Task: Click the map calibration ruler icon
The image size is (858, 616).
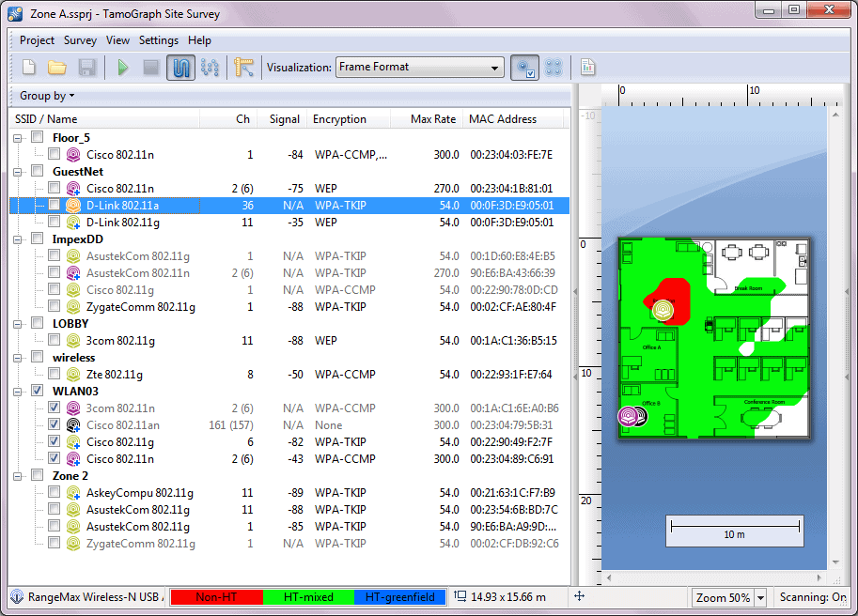Action: click(x=244, y=68)
